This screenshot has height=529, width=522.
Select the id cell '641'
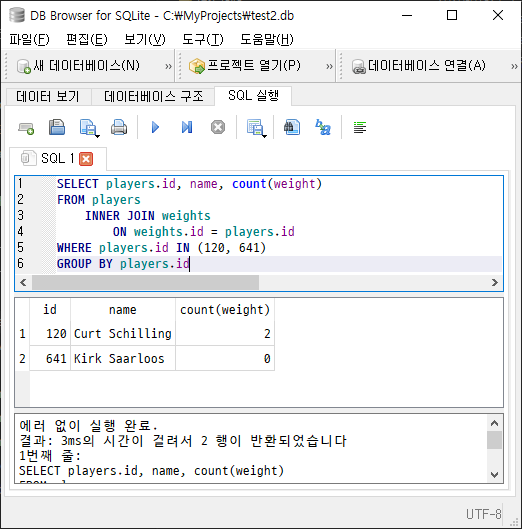pos(50,358)
